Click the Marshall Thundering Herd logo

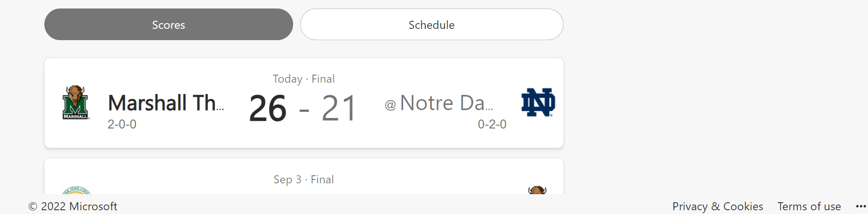[x=76, y=103]
